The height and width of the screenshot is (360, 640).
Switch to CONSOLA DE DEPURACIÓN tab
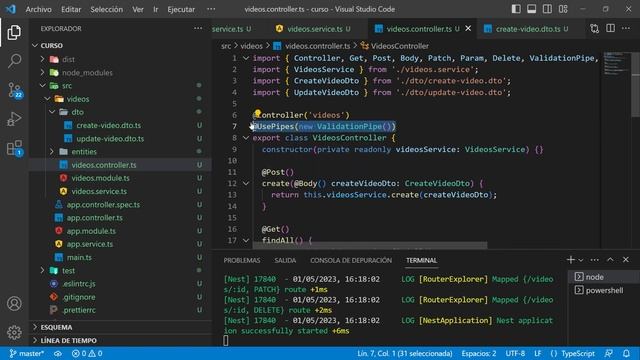click(351, 260)
